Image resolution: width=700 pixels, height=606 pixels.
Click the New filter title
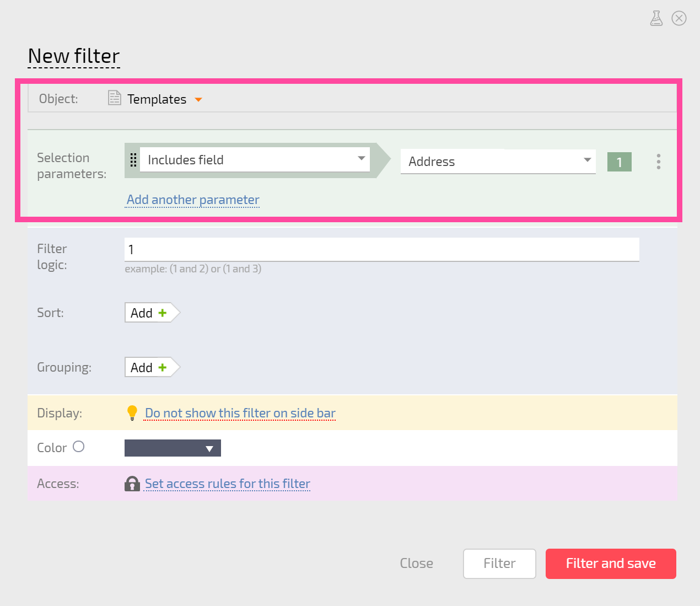[74, 56]
